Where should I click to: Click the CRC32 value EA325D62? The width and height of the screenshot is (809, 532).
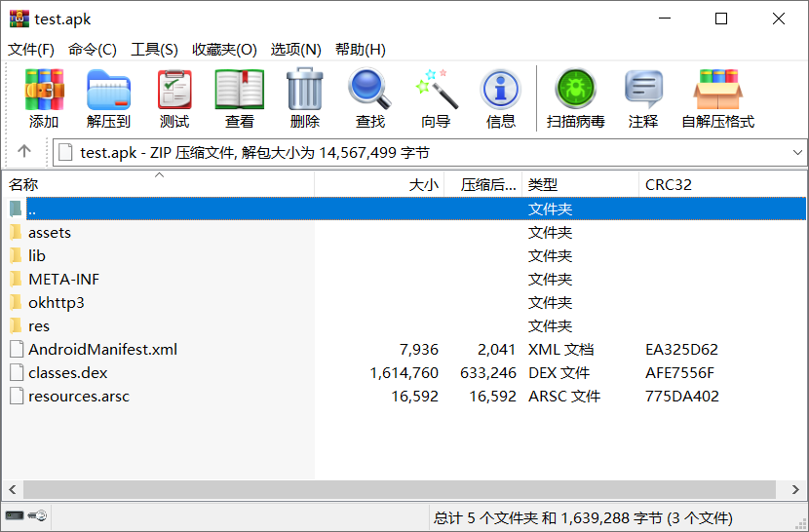(681, 350)
